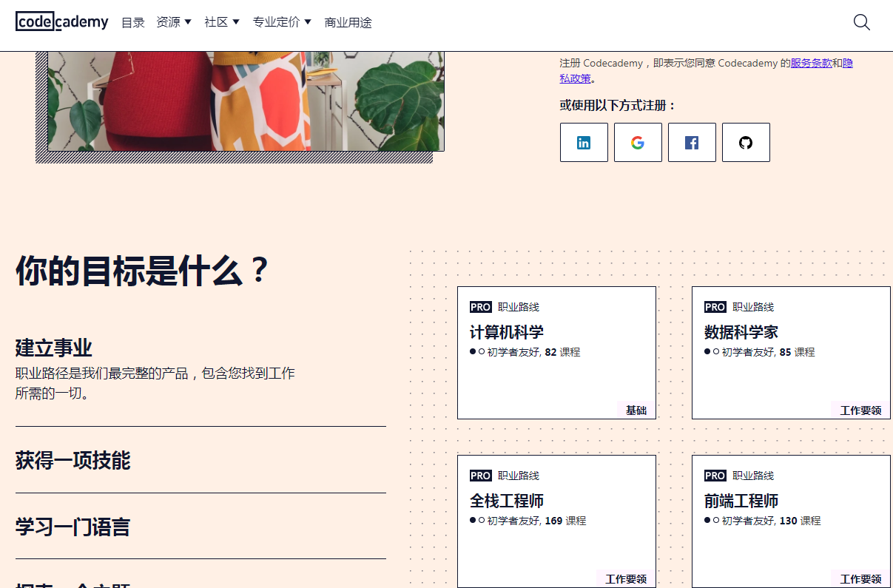893x588 pixels.
Task: Click the 或使用以下方式注册 label
Action: point(619,105)
